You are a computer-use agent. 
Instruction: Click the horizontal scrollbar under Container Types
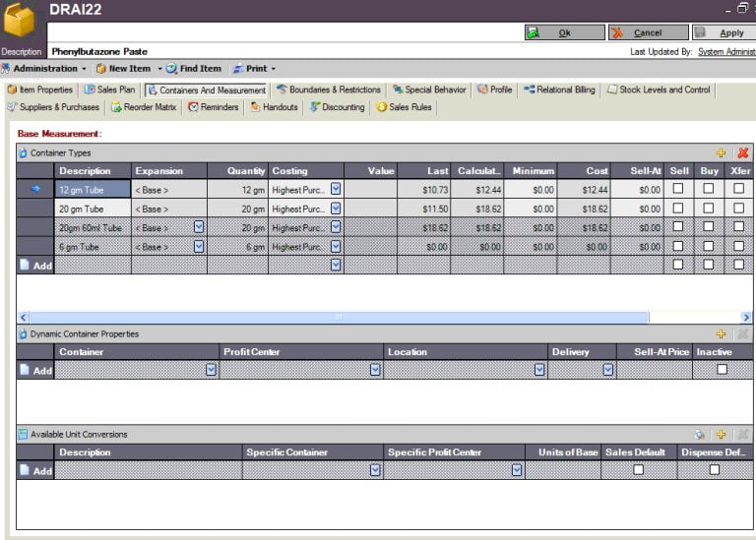pyautogui.click(x=338, y=318)
